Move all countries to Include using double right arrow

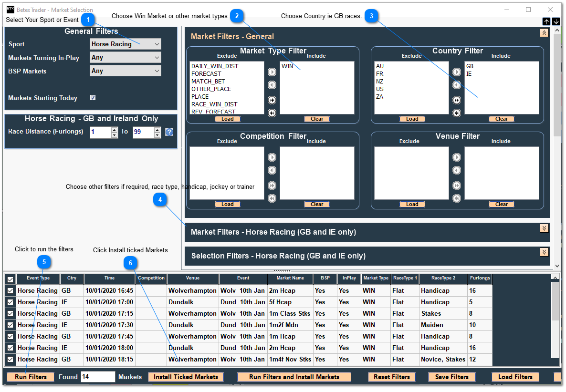[x=457, y=100]
